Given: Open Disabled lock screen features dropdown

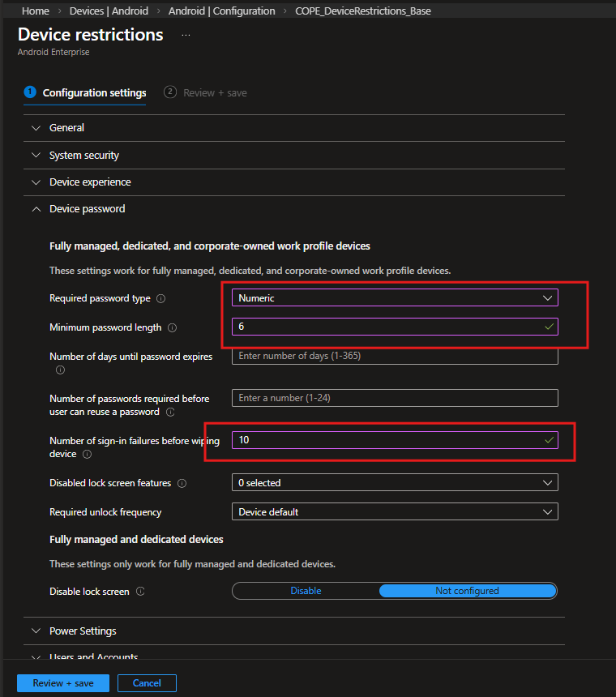Looking at the screenshot, I should (395, 483).
